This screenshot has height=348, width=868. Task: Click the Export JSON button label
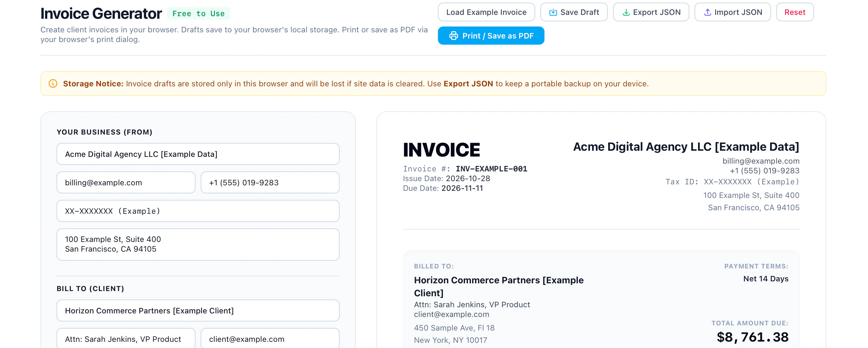pyautogui.click(x=656, y=13)
